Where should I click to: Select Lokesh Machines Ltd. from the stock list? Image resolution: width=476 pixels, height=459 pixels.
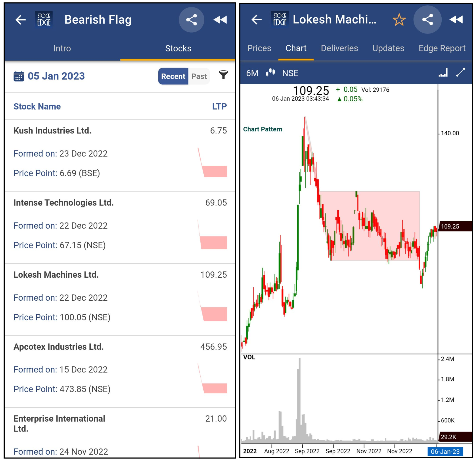tap(56, 275)
